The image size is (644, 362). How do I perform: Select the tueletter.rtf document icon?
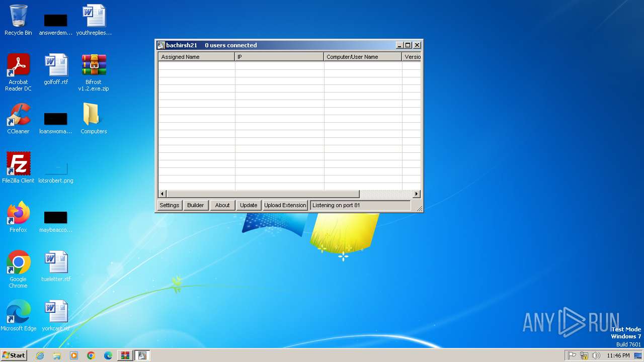(x=56, y=266)
